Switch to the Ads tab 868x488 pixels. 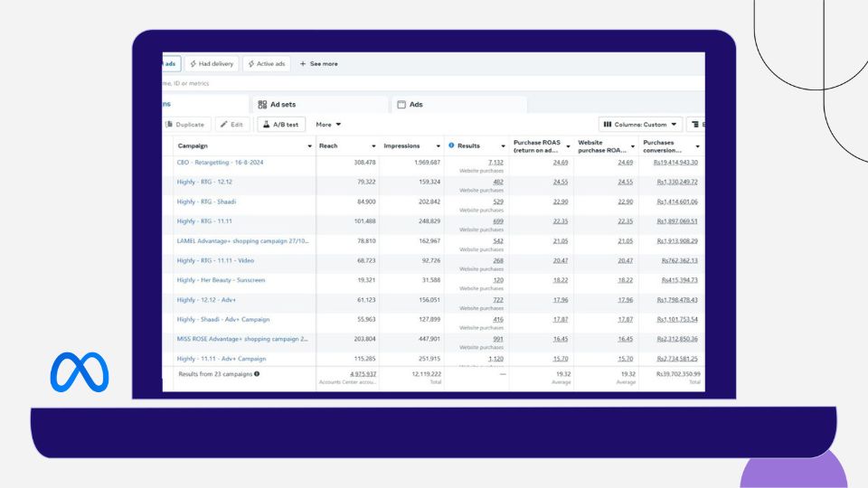416,105
